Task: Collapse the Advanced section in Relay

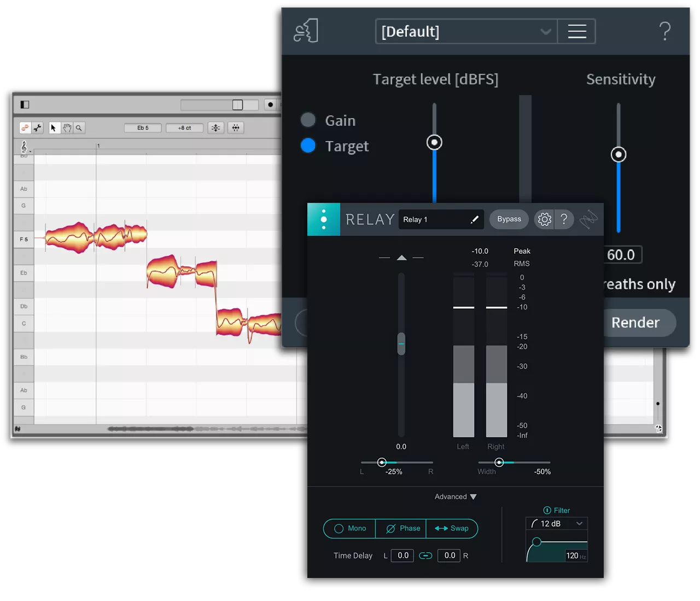Action: (x=456, y=497)
